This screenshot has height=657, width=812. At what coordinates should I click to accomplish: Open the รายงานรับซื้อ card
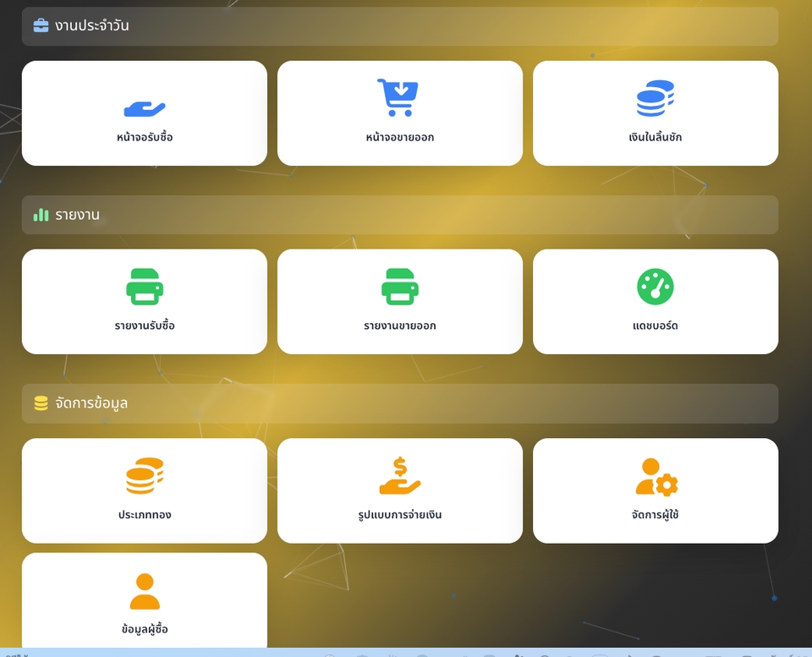145,302
